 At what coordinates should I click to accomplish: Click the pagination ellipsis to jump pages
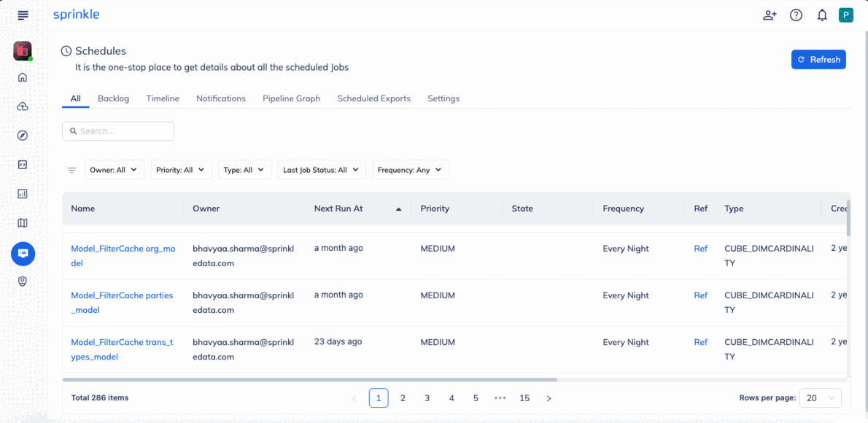(x=500, y=398)
